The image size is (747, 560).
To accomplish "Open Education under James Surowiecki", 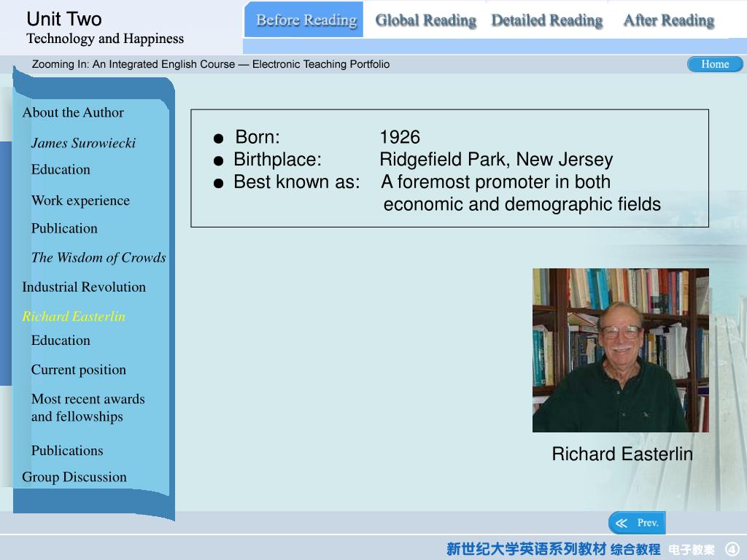I will coord(61,169).
